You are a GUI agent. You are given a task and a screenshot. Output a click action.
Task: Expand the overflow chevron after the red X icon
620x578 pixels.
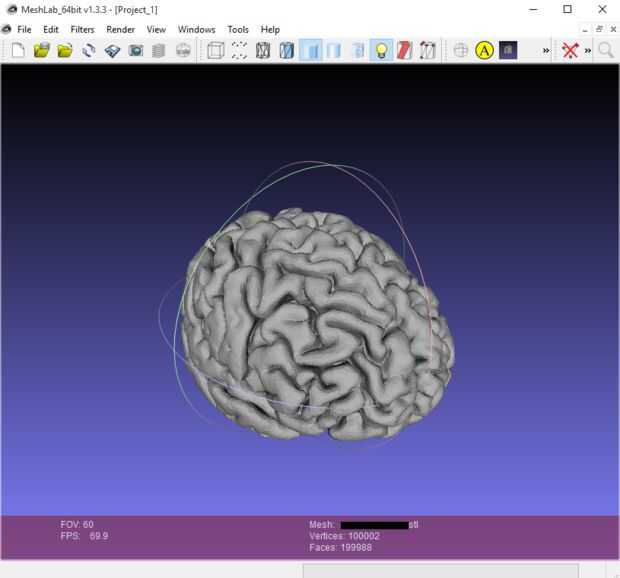588,50
